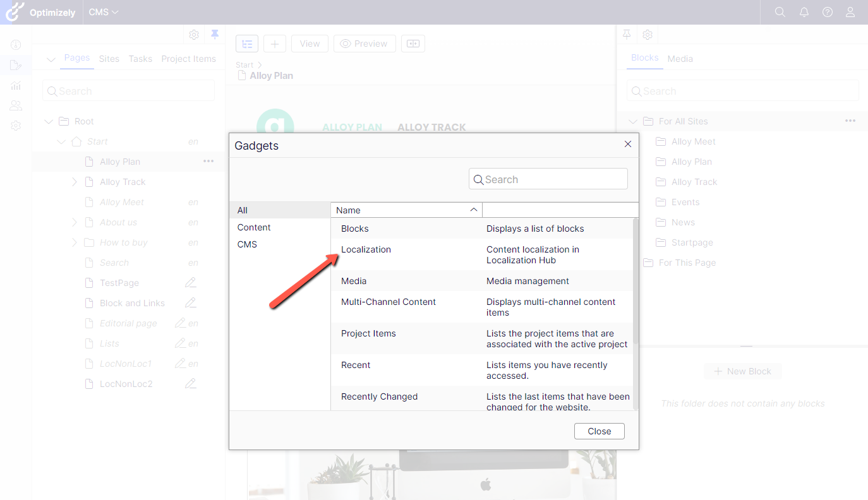Open the visitor groups people icon in sidebar
Screen dimensions: 868x500
(16, 105)
